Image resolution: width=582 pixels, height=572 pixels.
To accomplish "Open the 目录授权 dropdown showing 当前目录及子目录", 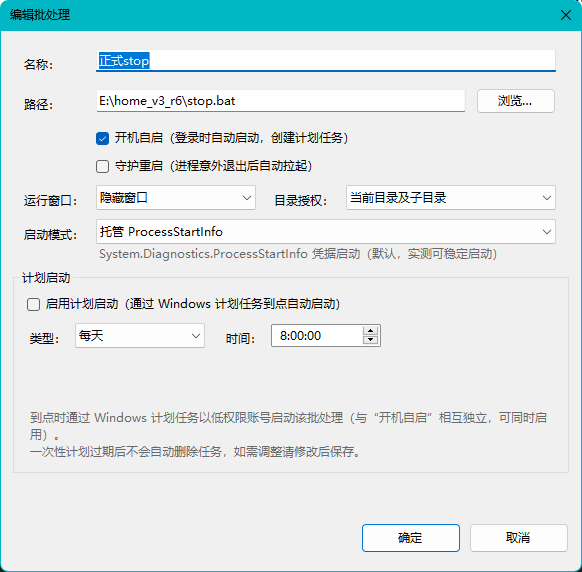I will click(x=451, y=197).
